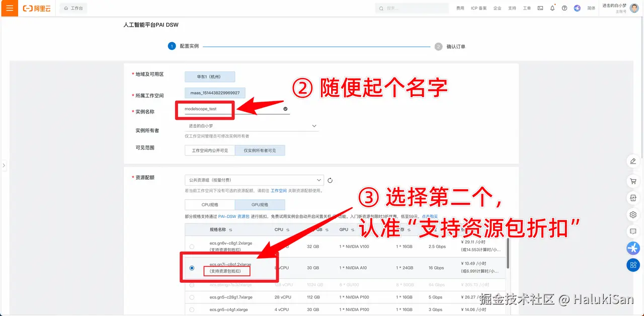Open the 企业 menu
644x316 pixels.
(497, 9)
